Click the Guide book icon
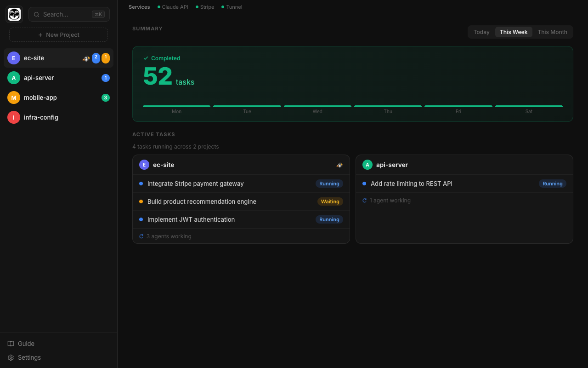 click(x=11, y=344)
